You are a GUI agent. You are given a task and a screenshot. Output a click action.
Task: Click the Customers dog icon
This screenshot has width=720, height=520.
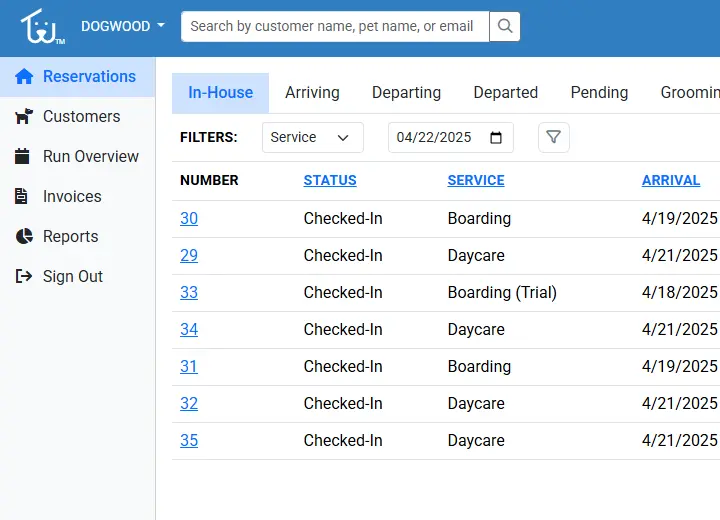click(24, 117)
